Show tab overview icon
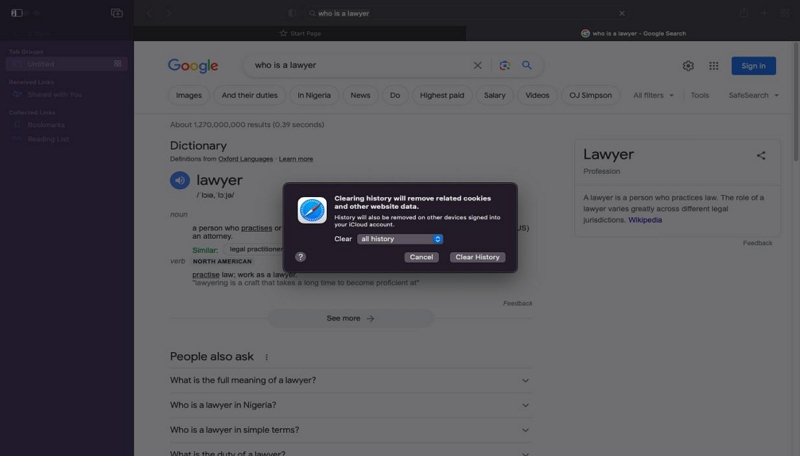Image resolution: width=800 pixels, height=456 pixels. (785, 13)
